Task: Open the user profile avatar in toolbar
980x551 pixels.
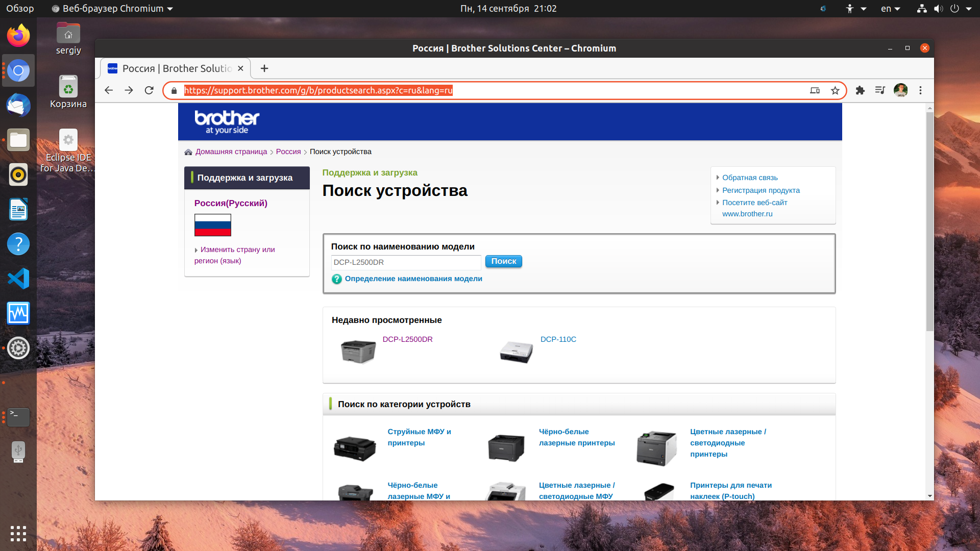Action: point(900,90)
